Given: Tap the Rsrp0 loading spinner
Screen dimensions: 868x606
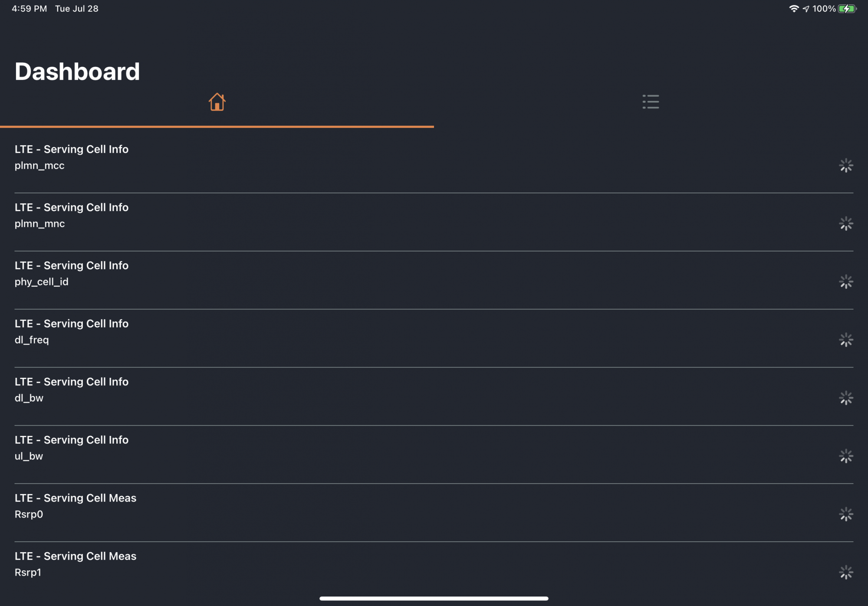Looking at the screenshot, I should [846, 514].
